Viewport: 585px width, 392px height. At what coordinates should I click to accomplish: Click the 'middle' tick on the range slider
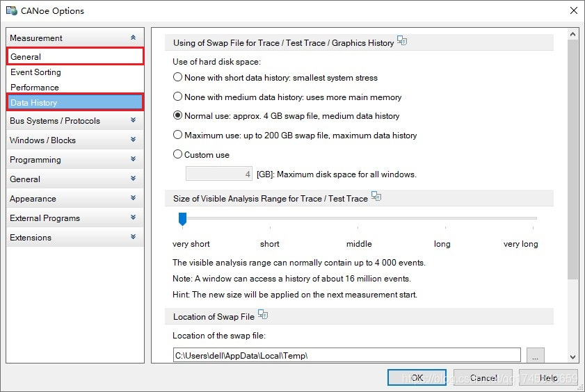coord(358,227)
